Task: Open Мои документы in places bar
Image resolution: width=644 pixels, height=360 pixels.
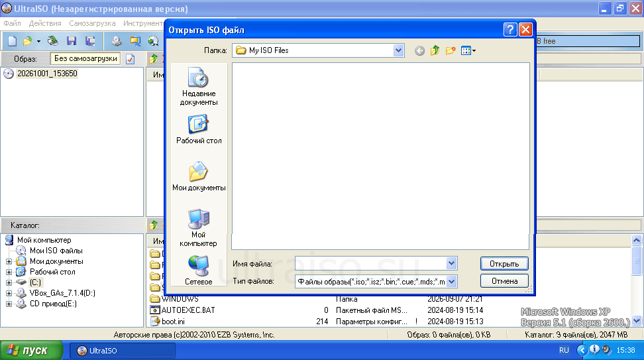Action: click(x=199, y=177)
